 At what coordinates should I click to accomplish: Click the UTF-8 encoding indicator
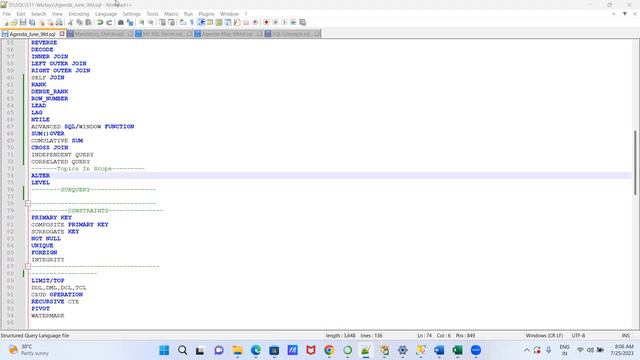(x=578, y=336)
